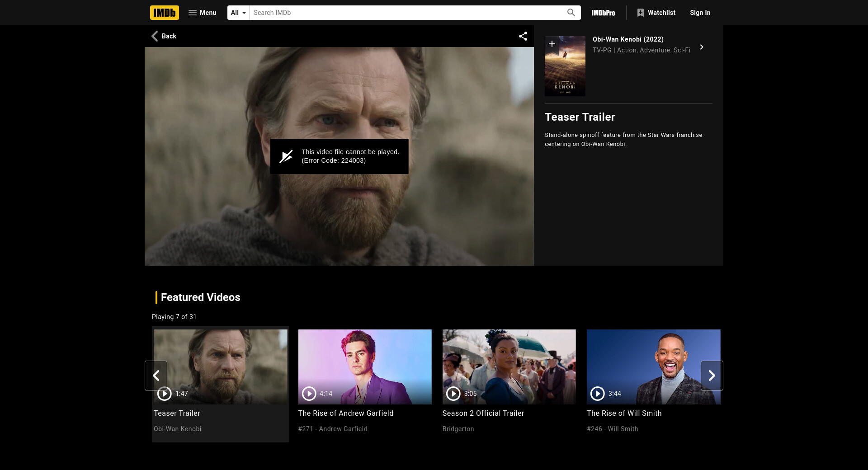The width and height of the screenshot is (868, 470).
Task: Click the magnifying glass search icon
Action: tap(571, 13)
